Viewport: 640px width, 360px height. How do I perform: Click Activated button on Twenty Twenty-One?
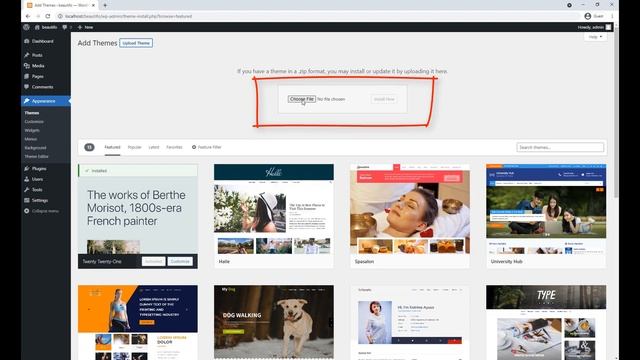pyautogui.click(x=153, y=261)
